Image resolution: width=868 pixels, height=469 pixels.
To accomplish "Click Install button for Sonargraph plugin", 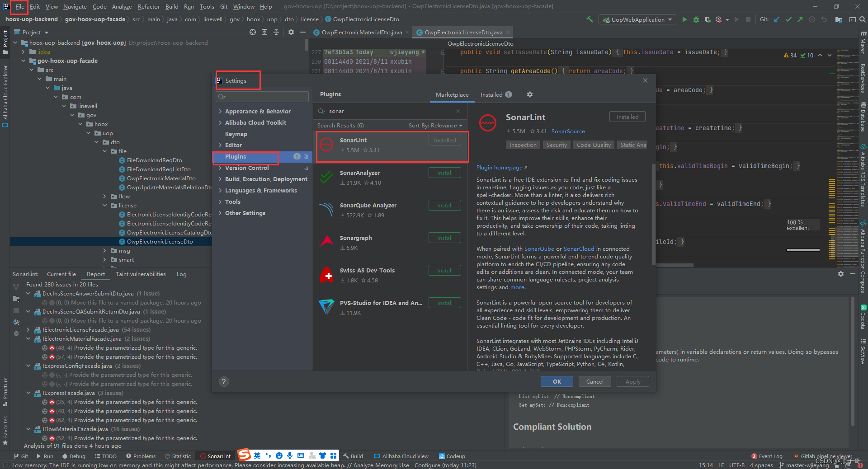I will pyautogui.click(x=445, y=238).
